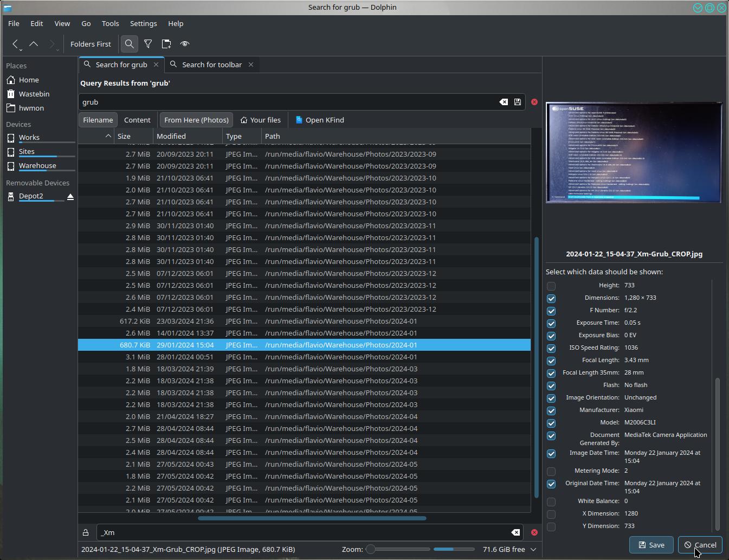Screen dimensions: 729x560
Task: Adjust the Zoom slider handle
Action: (371, 549)
